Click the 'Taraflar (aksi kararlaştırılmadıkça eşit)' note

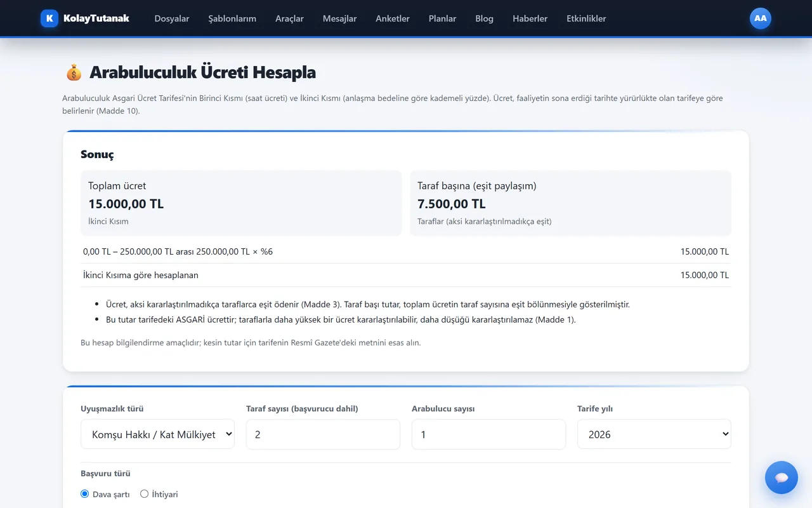point(485,222)
